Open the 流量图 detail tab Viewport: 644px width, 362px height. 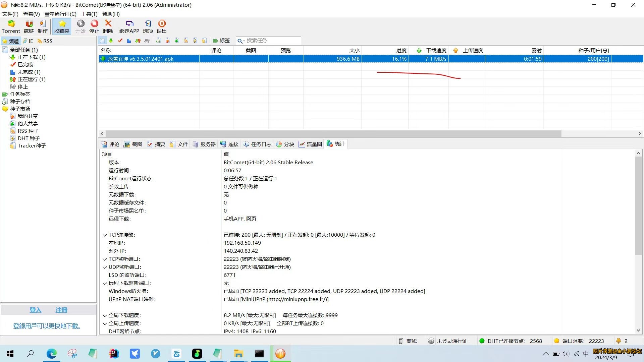311,144
